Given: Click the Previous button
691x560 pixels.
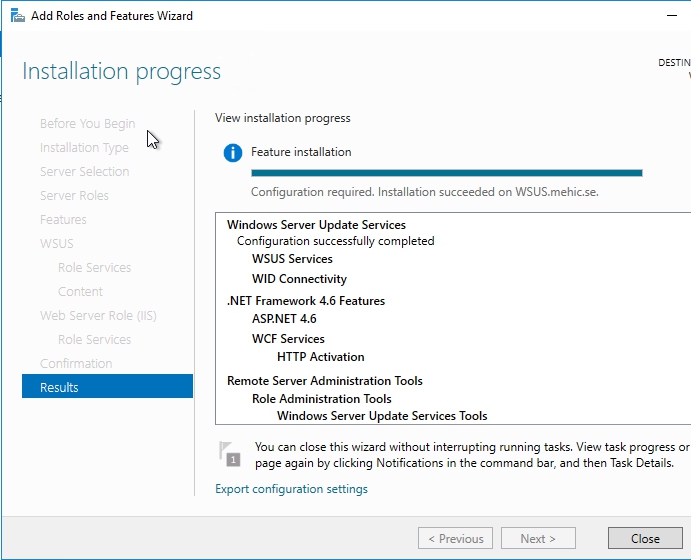Looking at the screenshot, I should point(455,538).
